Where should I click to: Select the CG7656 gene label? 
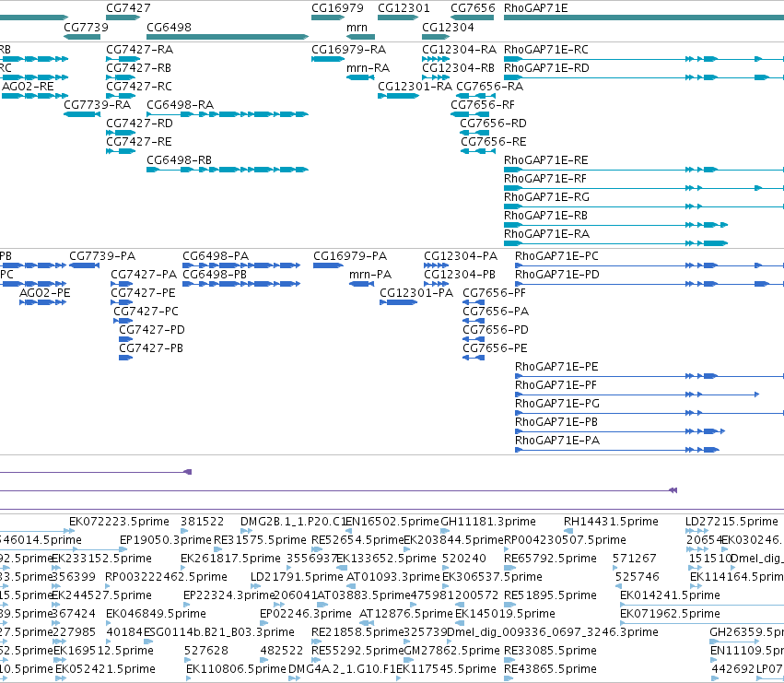pyautogui.click(x=473, y=8)
